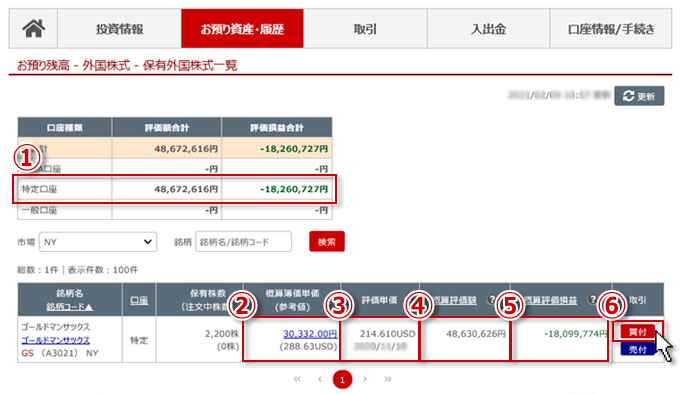Click the red 検索 button
680x394 pixels.
327,241
